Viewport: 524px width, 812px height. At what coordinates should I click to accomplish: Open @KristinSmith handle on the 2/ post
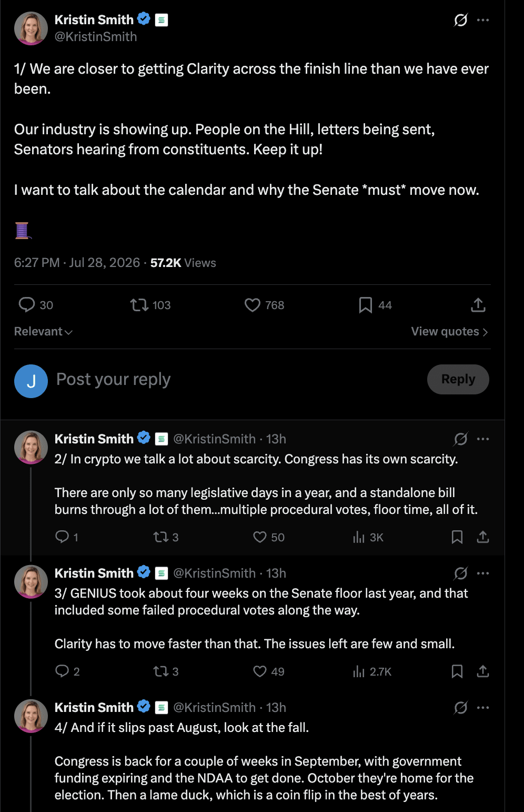pyautogui.click(x=215, y=439)
